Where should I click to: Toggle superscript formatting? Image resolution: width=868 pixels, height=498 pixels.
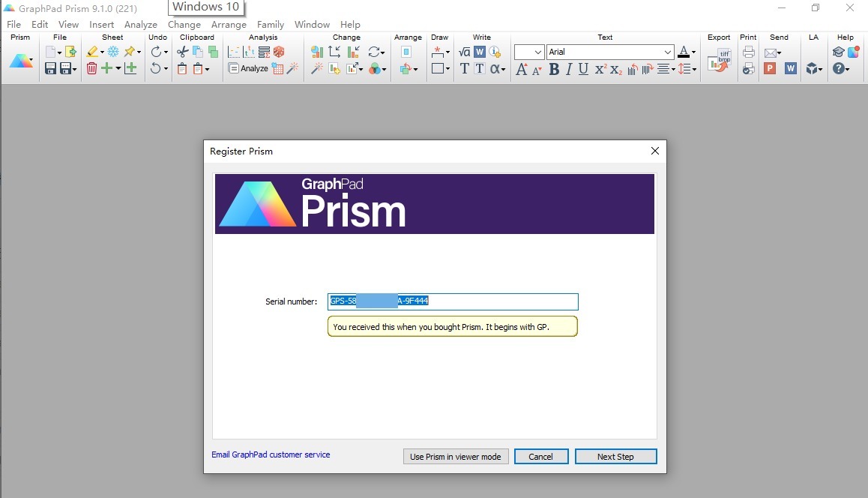600,69
